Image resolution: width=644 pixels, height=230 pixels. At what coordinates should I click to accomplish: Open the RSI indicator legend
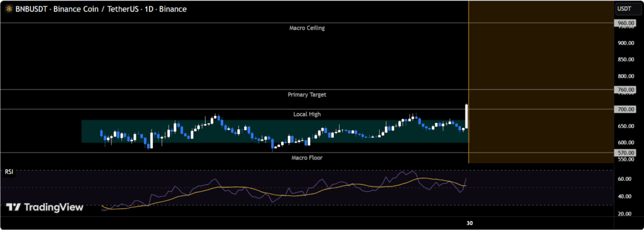tap(9, 173)
